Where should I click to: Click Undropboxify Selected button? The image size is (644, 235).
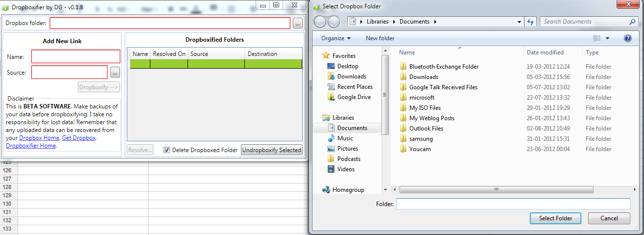tap(272, 150)
